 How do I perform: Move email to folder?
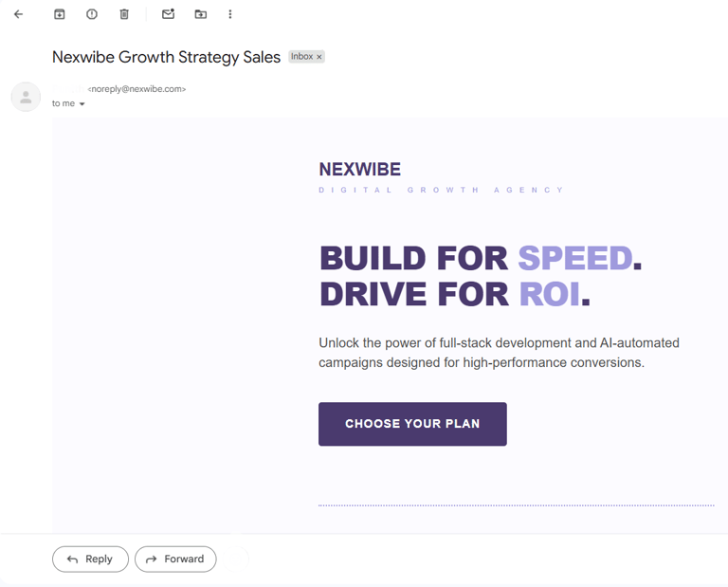[201, 14]
